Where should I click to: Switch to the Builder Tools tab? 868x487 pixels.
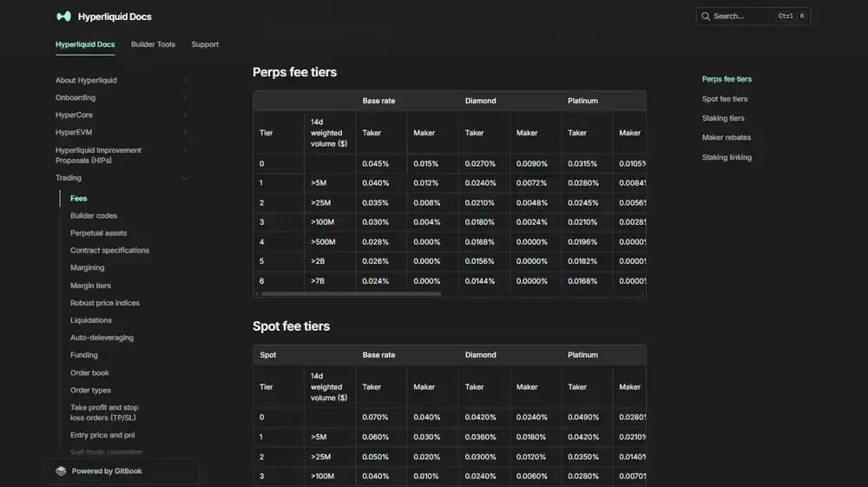point(153,44)
